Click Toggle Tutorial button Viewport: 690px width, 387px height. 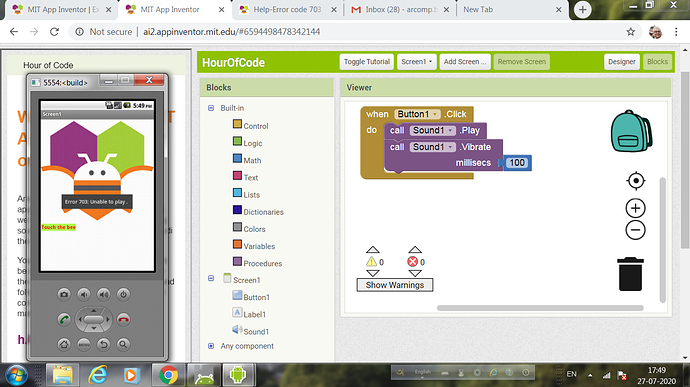click(x=367, y=62)
